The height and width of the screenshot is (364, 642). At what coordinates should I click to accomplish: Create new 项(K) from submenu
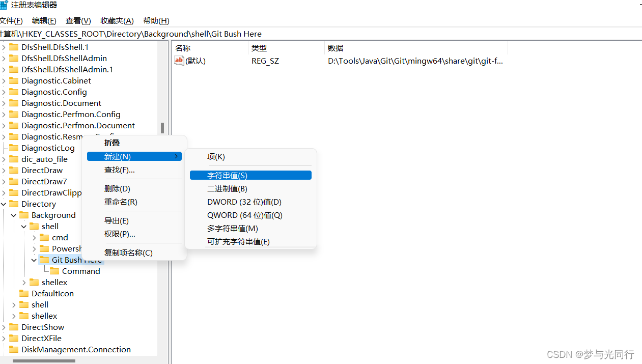(x=250, y=157)
